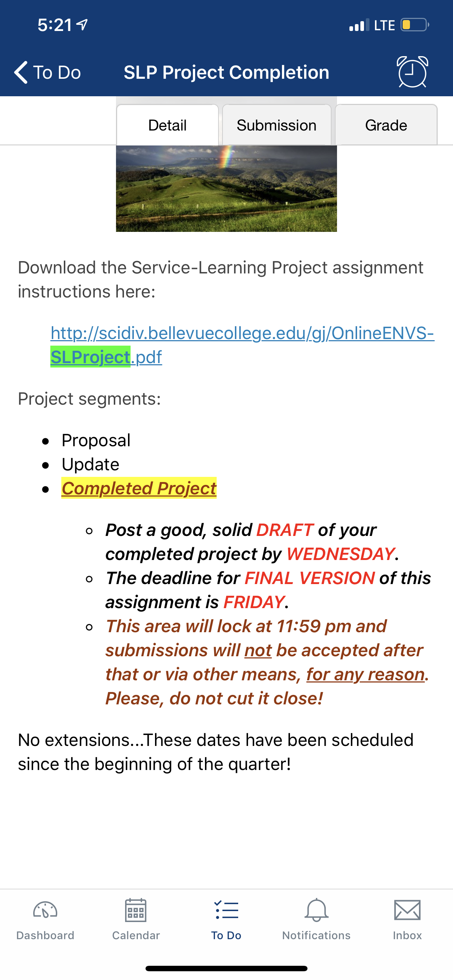
Task: Switch to the Submission tab
Action: (x=277, y=125)
